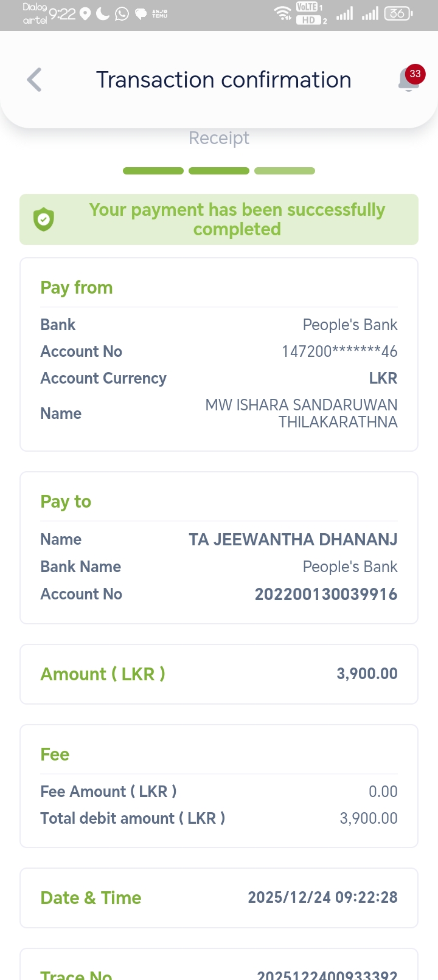Tap the recipient account number 202200130039916
The width and height of the screenshot is (438, 980).
[x=326, y=594]
